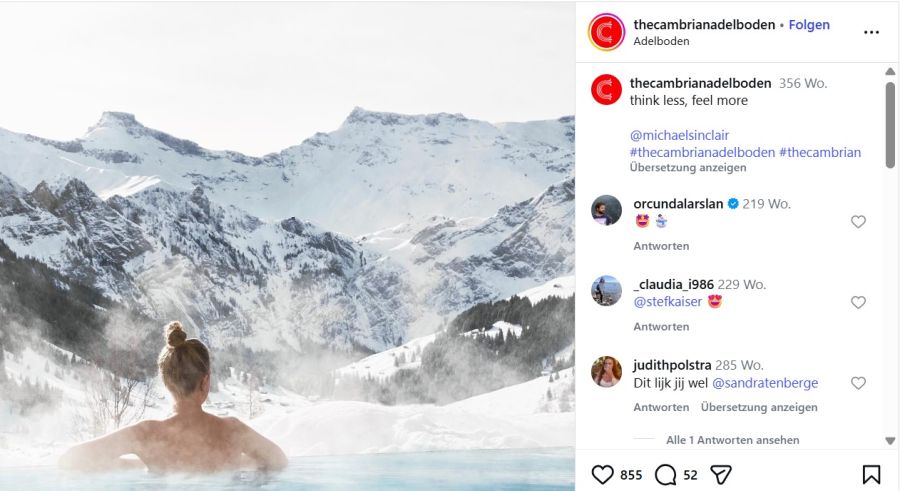The image size is (900, 491).
Task: Open comments via the speech bubble icon
Action: coord(665,474)
